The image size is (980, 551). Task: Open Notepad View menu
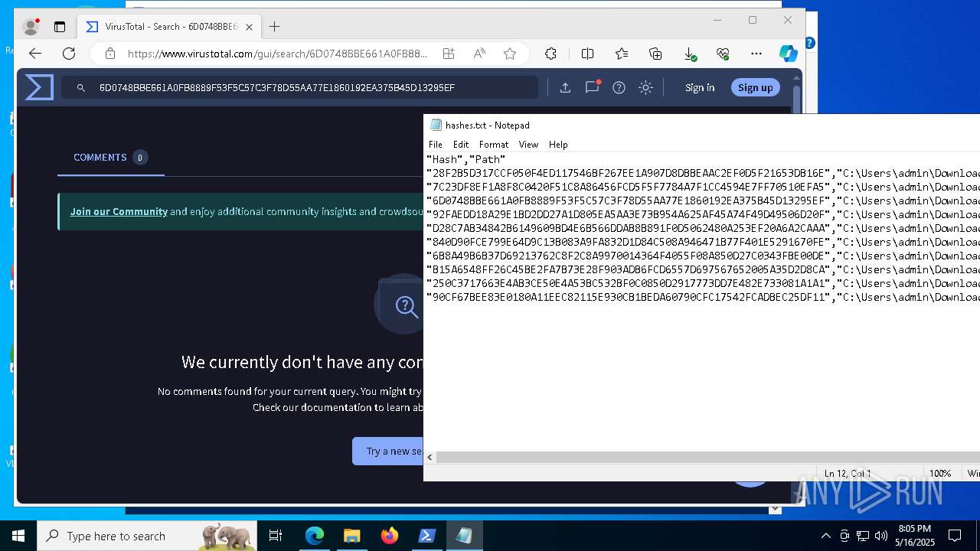click(528, 144)
